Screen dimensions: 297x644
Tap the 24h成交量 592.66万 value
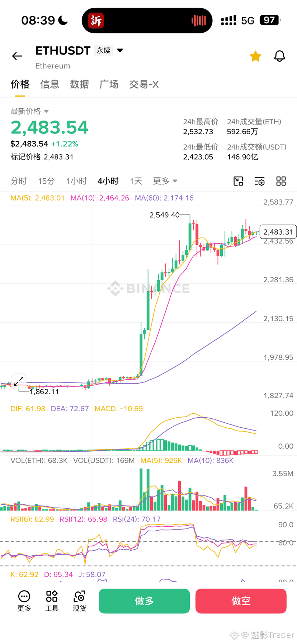coord(242,132)
